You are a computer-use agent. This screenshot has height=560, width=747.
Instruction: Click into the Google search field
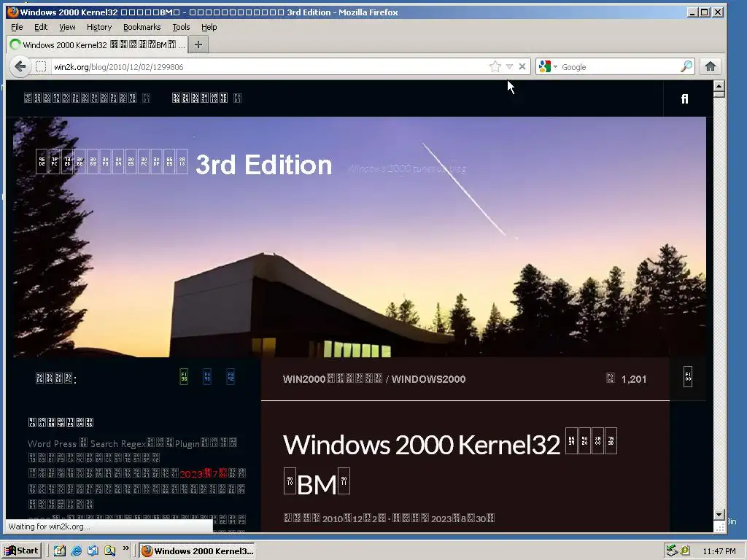[619, 67]
